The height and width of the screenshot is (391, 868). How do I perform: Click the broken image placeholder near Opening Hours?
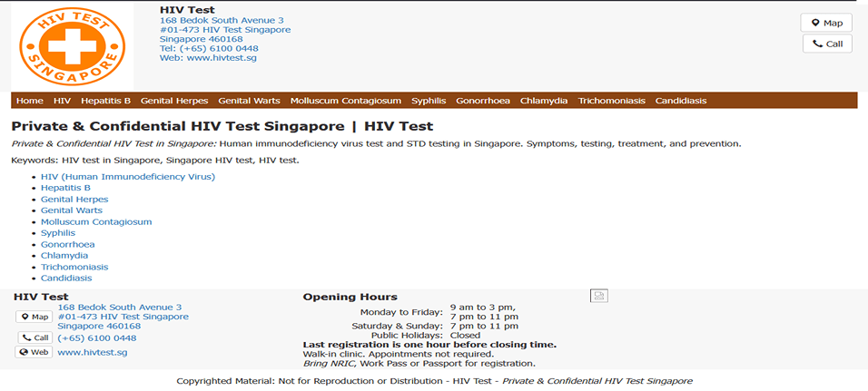coord(599,296)
